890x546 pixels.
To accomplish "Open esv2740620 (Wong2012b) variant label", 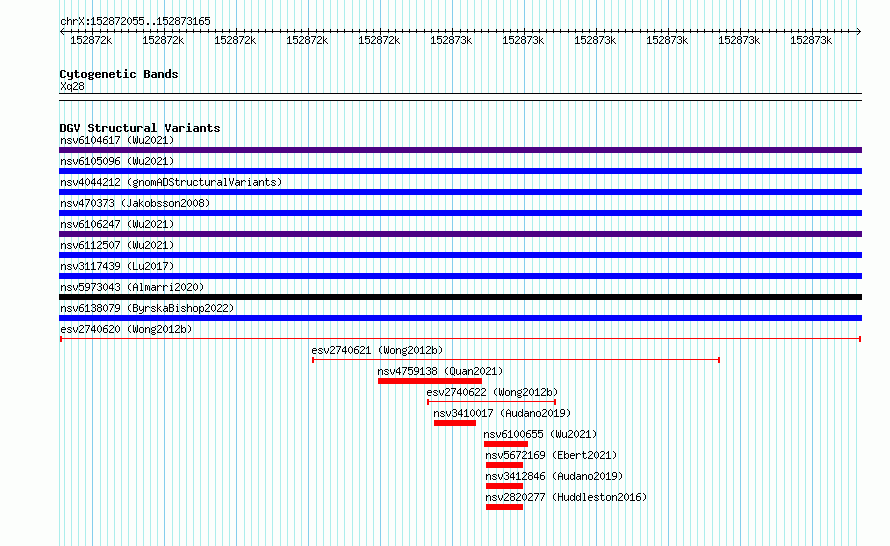I will click(x=126, y=329).
